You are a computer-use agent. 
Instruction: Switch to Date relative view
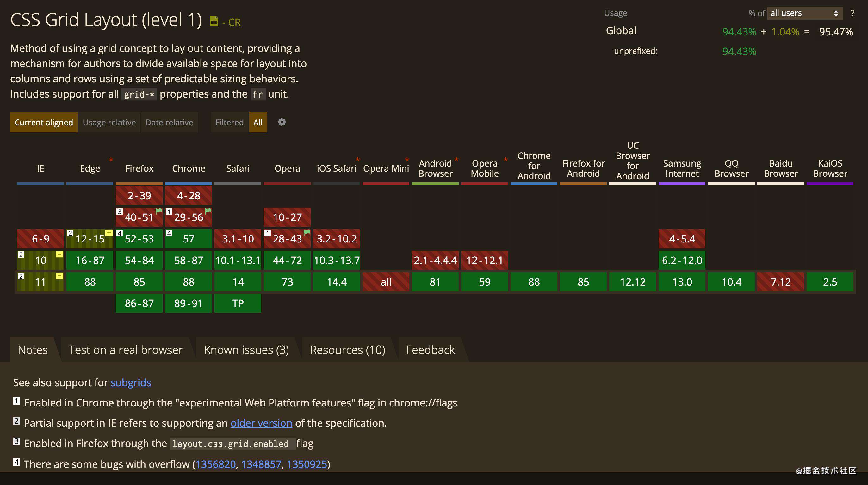pos(169,122)
